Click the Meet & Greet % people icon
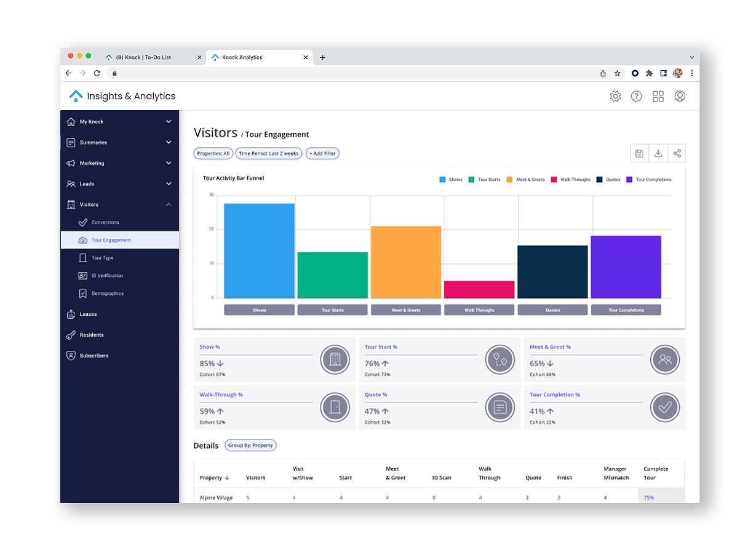The width and height of the screenshot is (756, 554). 665,359
